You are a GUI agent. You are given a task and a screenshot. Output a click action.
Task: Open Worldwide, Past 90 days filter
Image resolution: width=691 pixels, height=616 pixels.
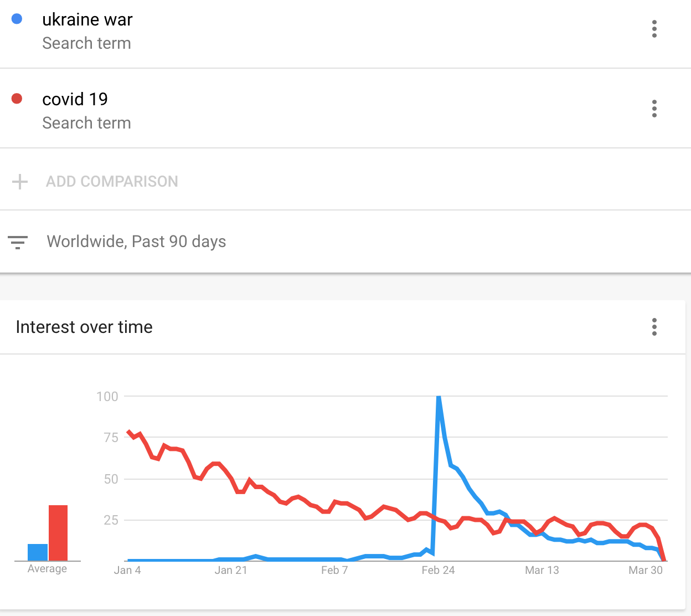click(x=136, y=242)
